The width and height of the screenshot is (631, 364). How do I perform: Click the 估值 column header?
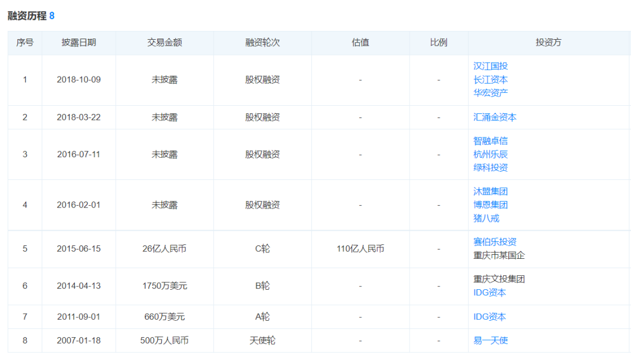click(360, 43)
